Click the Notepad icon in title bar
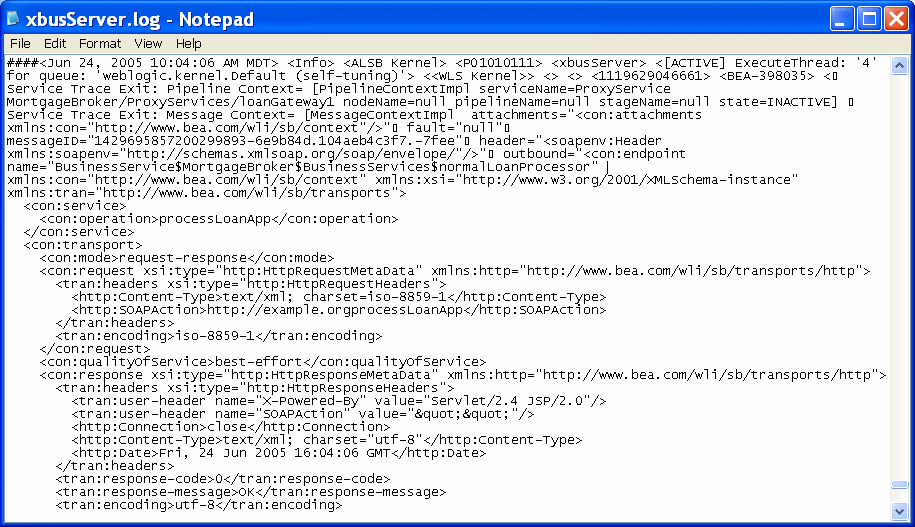The height and width of the screenshot is (527, 915). point(13,19)
